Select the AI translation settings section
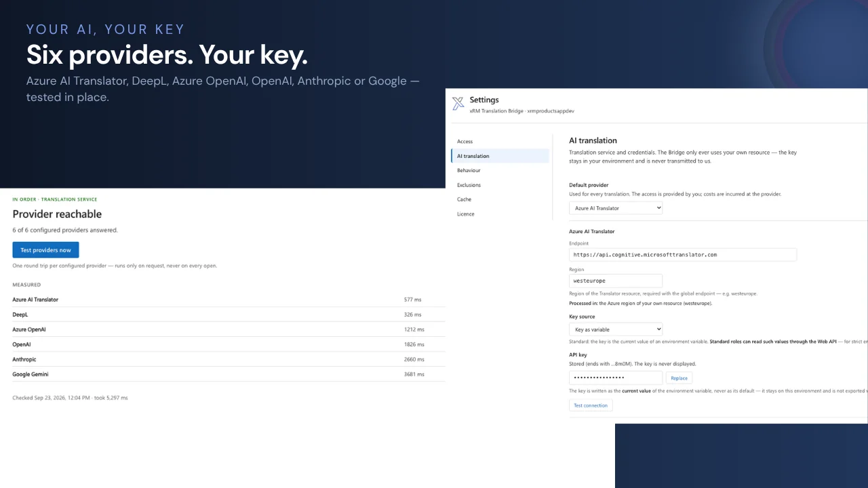The height and width of the screenshot is (488, 868). 500,156
